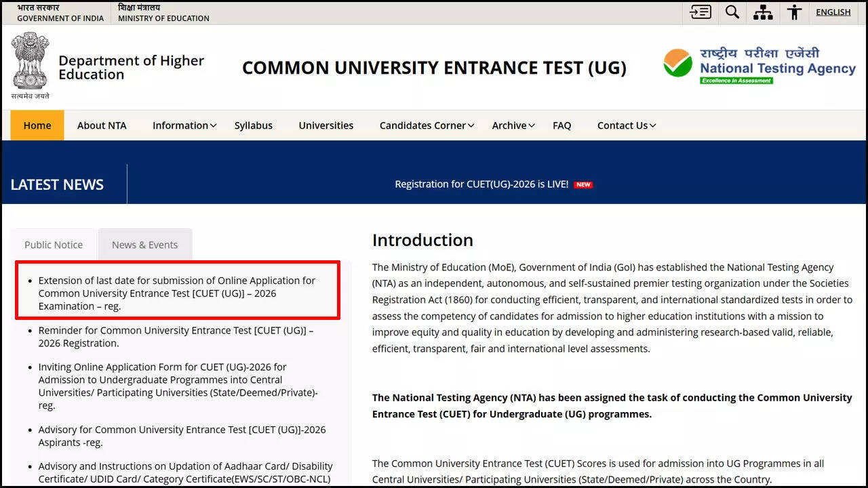Screen dimensions: 868x488
Task: Click the NEW badge next to registration news
Action: (583, 184)
